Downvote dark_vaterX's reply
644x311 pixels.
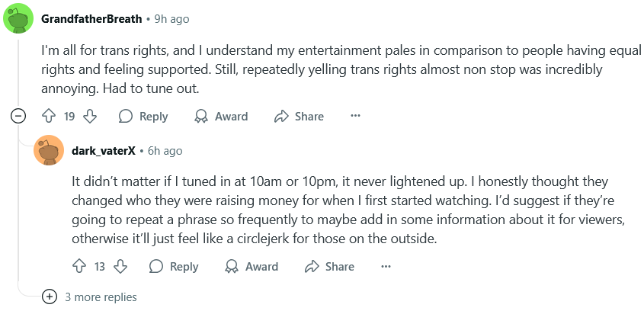click(x=120, y=267)
